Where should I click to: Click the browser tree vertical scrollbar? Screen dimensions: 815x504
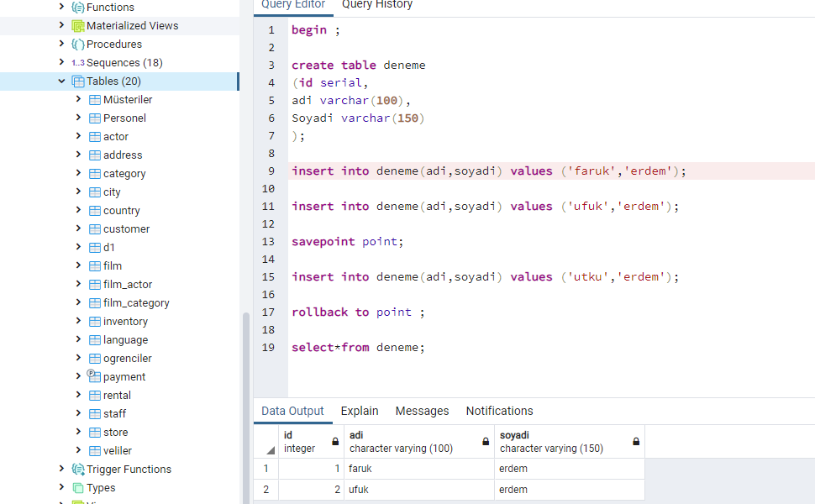coord(246,408)
